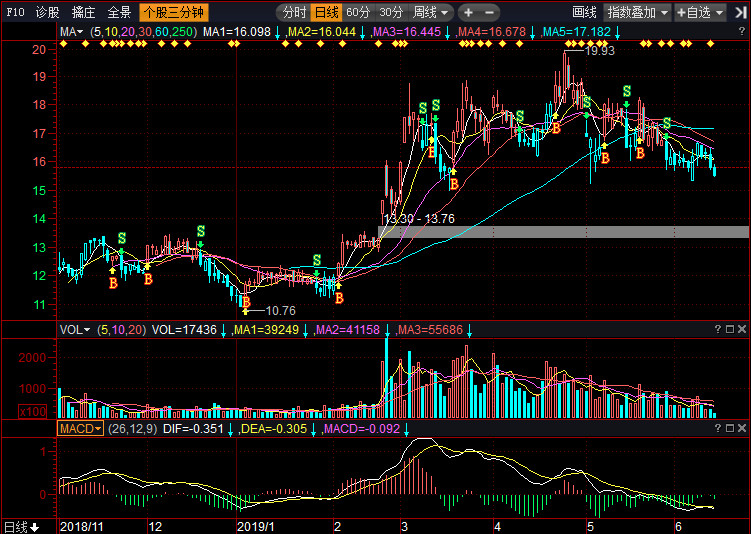This screenshot has width=751, height=534.
Task: Click the plus zoom-in button in toolbar
Action: pos(468,13)
